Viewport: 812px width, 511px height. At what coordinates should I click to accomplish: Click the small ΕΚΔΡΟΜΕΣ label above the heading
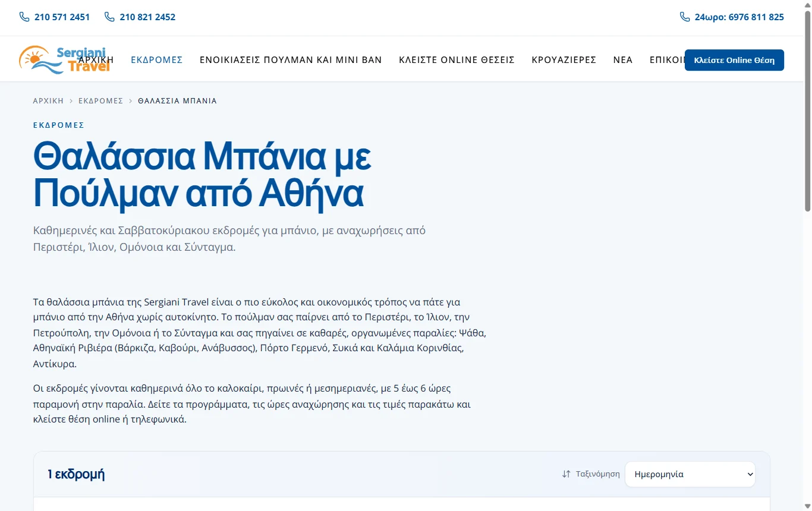59,125
